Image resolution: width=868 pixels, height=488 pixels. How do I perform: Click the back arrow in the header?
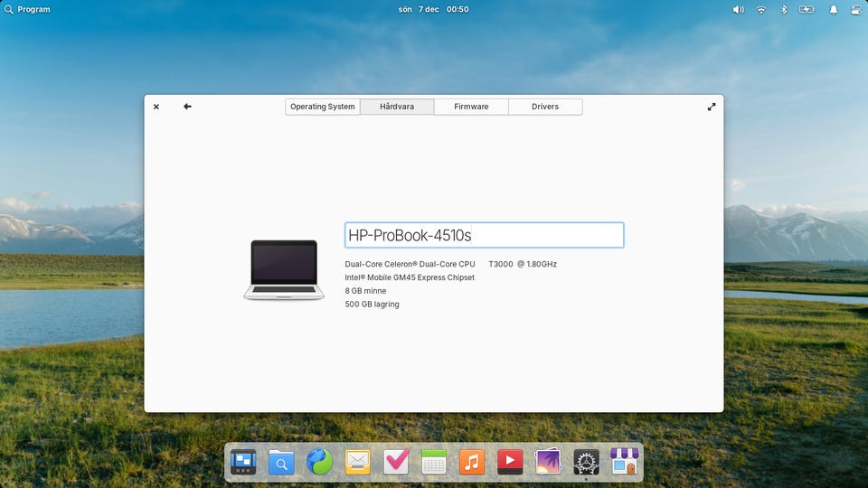click(x=187, y=107)
